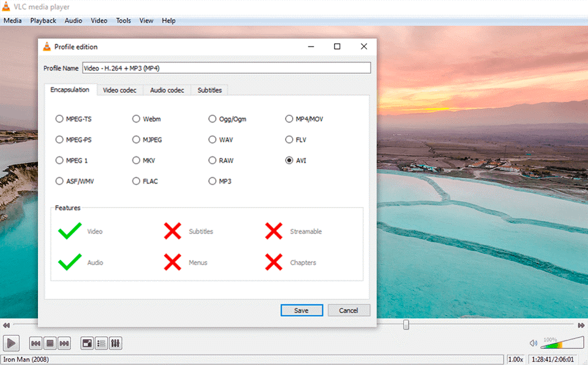588x365 pixels.
Task: Mute audio via the speaker icon
Action: [x=533, y=343]
